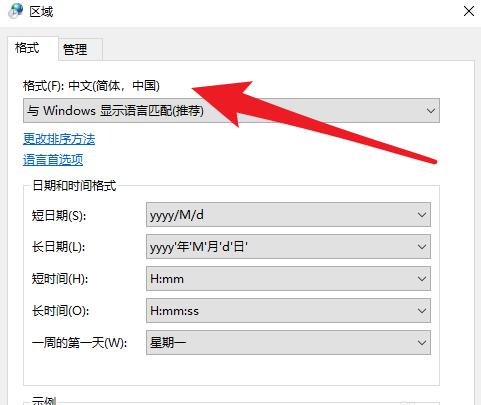The width and height of the screenshot is (481, 405).
Task: Click the 短日期(S): label
Action: [59, 215]
